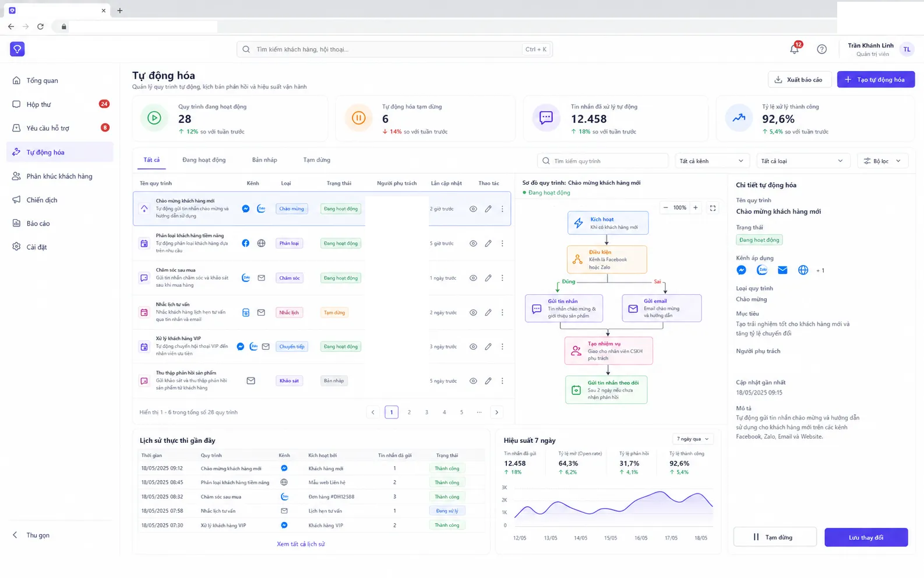Viewport: 924px width, 578px height.
Task: Click the TL user avatar
Action: point(907,50)
